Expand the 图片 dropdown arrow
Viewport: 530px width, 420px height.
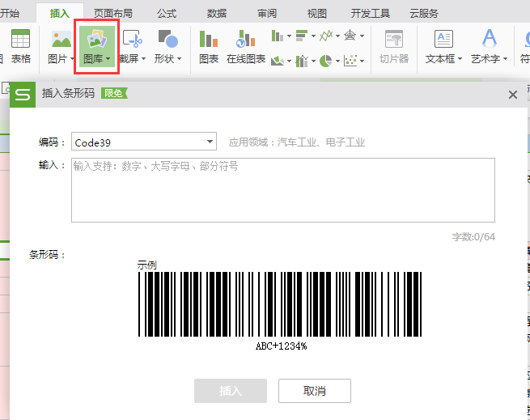click(x=72, y=59)
